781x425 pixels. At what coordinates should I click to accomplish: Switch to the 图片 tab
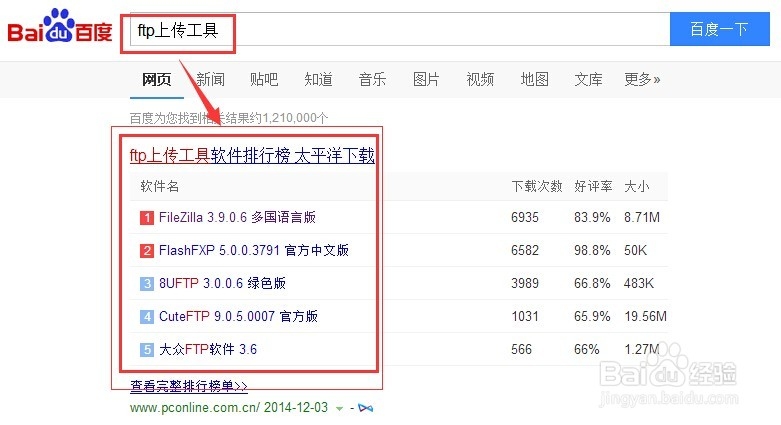coord(426,79)
